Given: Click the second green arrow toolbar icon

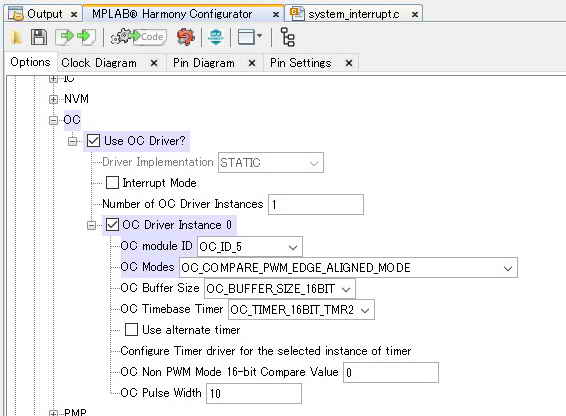Looking at the screenshot, I should click(x=86, y=37).
